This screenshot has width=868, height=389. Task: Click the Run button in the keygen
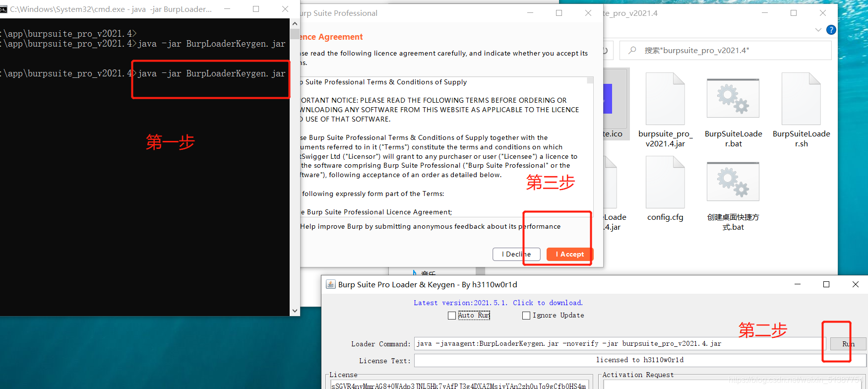coord(848,344)
